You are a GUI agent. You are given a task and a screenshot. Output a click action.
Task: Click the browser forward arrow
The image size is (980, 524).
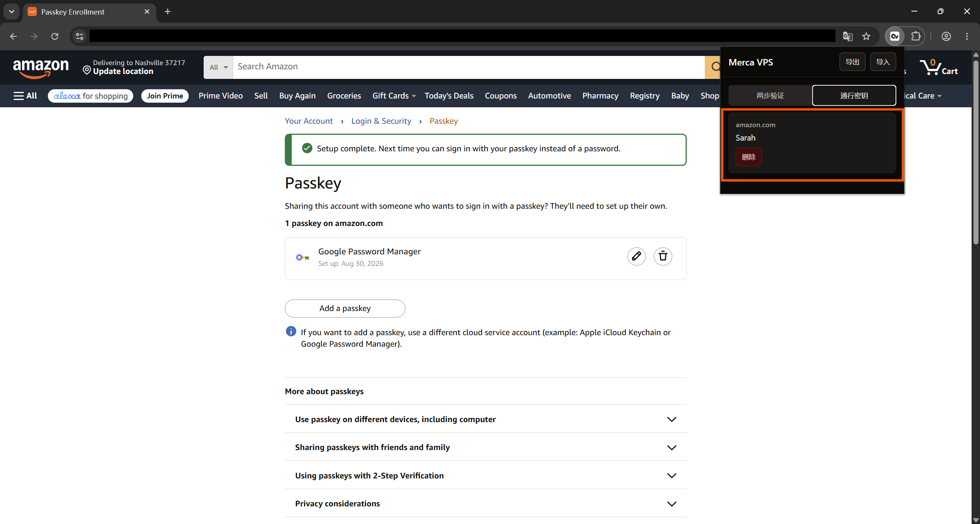pyautogui.click(x=34, y=36)
